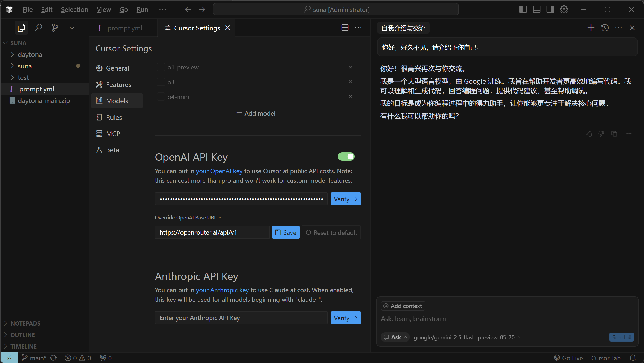Open editor more actions menu

coord(358,28)
